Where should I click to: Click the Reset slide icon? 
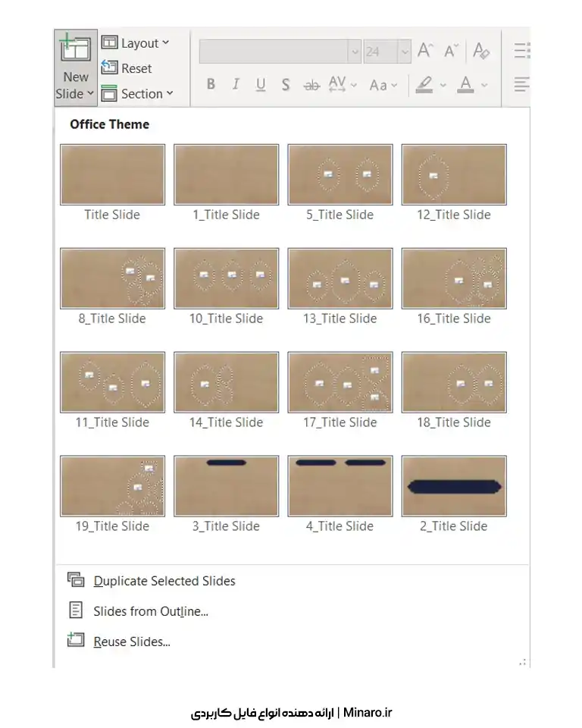click(109, 68)
